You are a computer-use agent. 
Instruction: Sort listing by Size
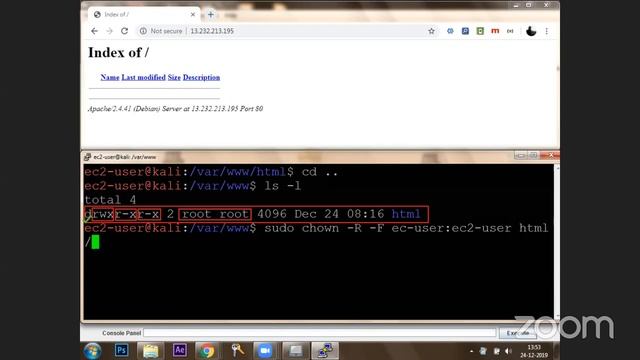click(x=174, y=77)
